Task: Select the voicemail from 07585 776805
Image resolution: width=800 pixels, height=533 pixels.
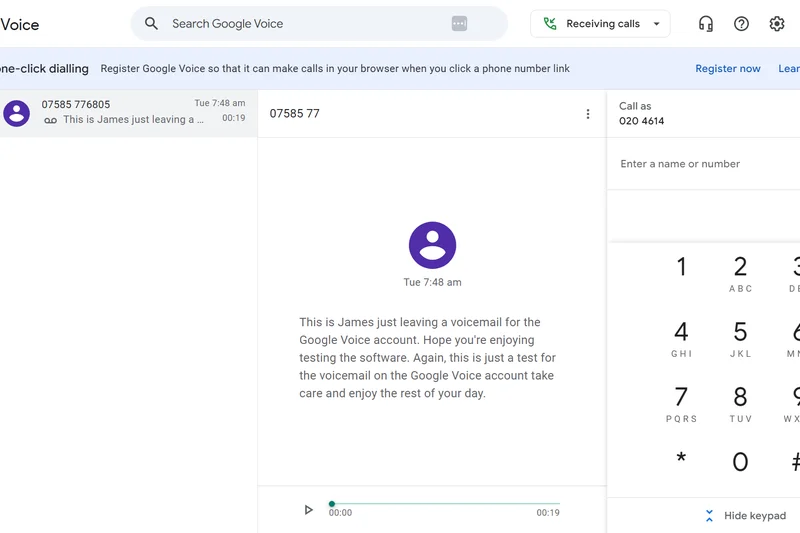Action: (129, 113)
